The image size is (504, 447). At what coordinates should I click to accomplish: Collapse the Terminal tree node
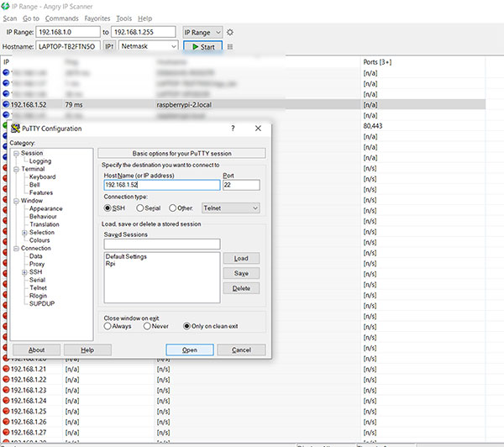tap(16, 169)
